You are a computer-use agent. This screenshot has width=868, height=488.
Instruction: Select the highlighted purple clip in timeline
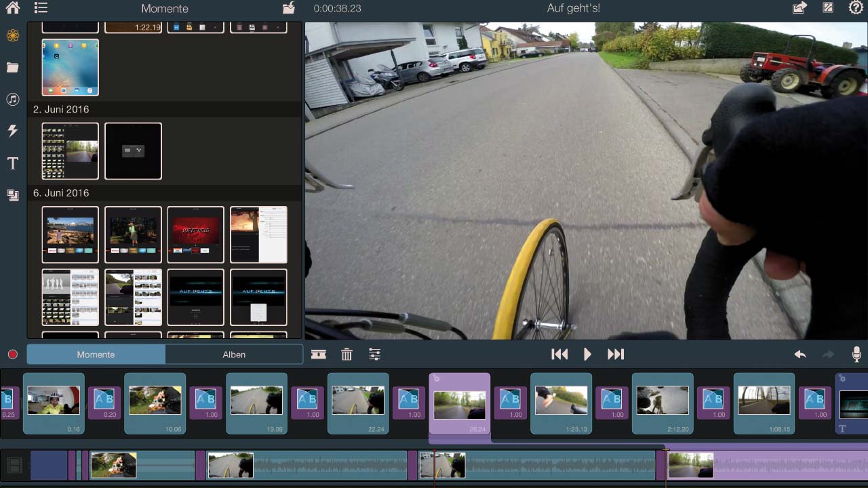459,403
